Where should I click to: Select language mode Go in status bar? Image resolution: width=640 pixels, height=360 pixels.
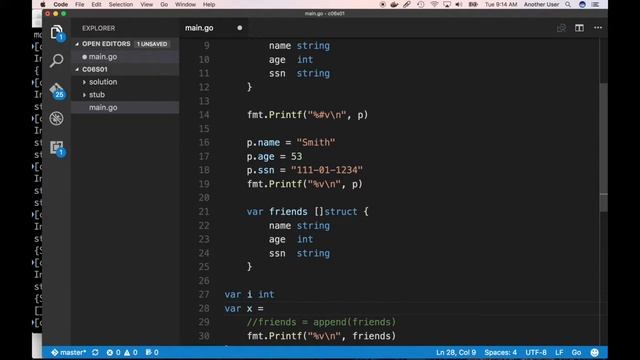click(x=576, y=352)
